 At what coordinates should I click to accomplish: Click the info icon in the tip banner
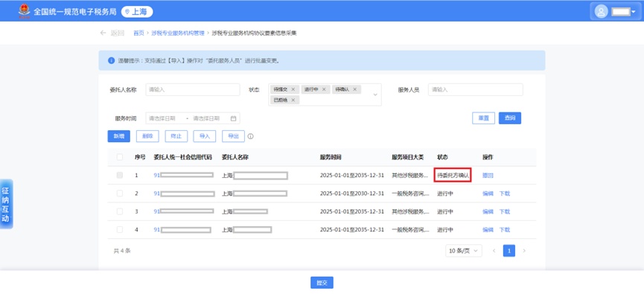111,60
